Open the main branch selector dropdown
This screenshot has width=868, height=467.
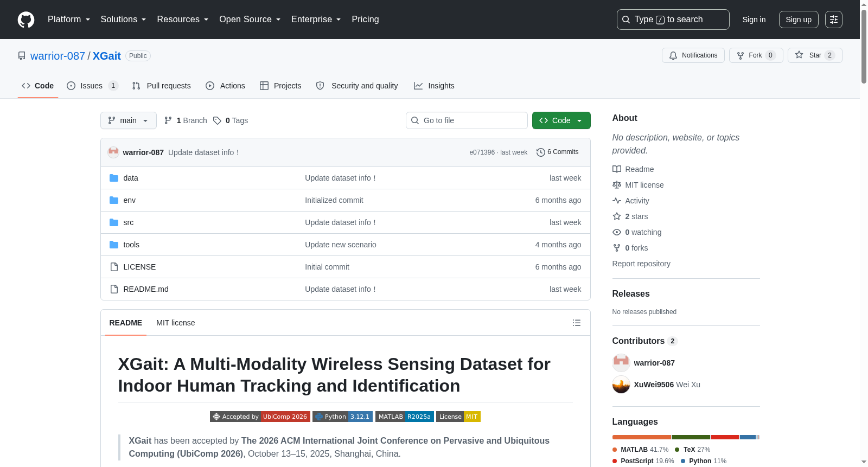(x=129, y=120)
